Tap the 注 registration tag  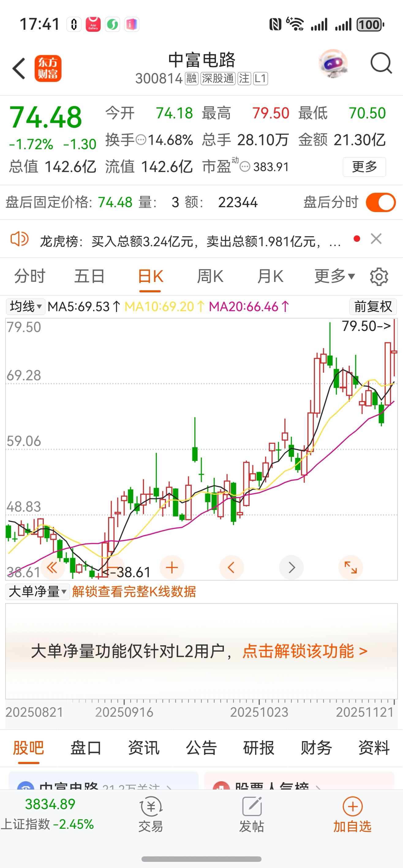click(244, 78)
